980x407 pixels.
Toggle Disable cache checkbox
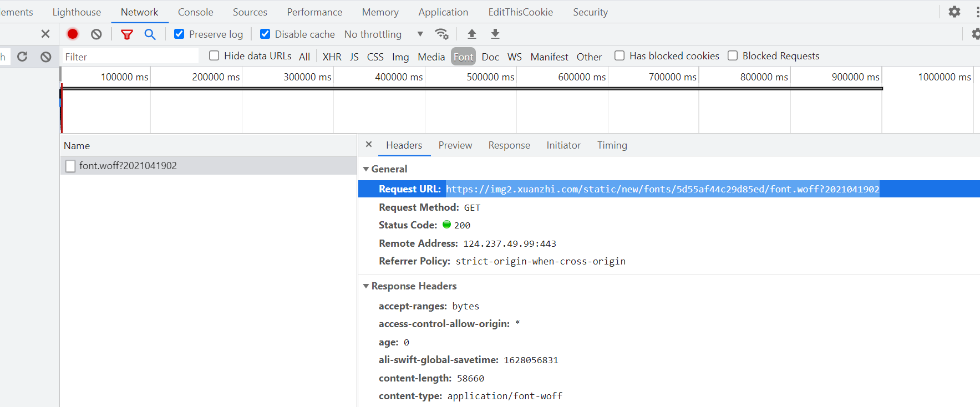tap(265, 34)
